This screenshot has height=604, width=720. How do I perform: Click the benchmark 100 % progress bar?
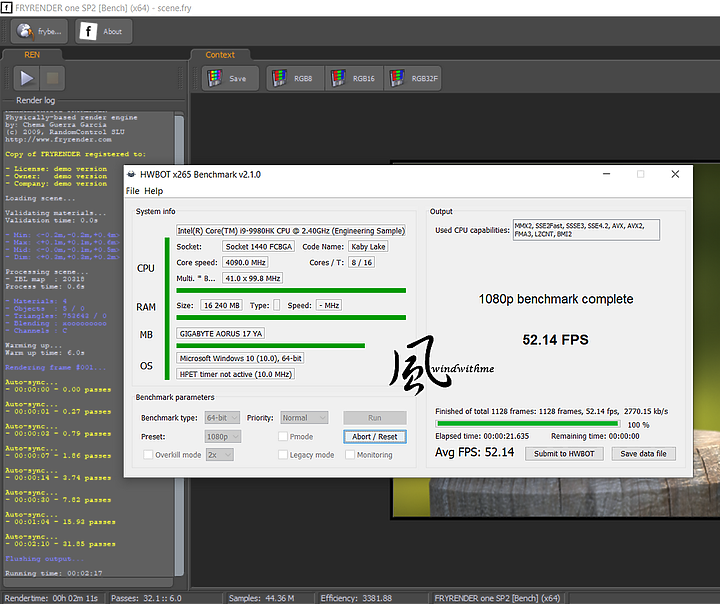[x=528, y=423]
